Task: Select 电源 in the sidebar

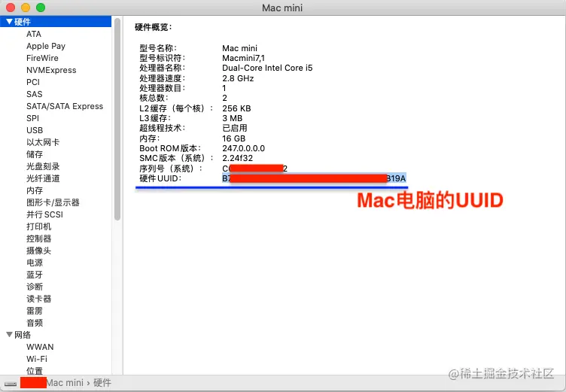Action: tap(35, 263)
